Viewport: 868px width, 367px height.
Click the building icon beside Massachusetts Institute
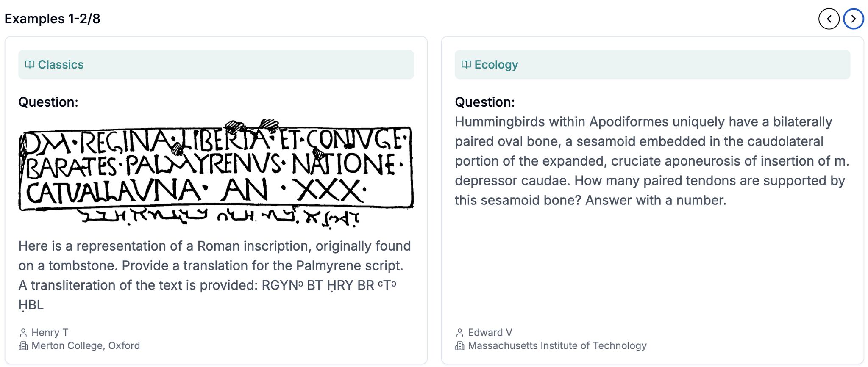(x=460, y=346)
